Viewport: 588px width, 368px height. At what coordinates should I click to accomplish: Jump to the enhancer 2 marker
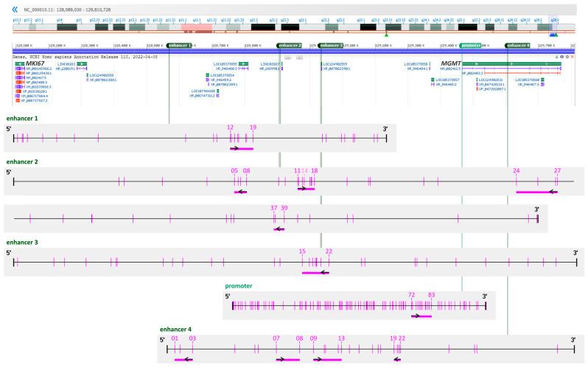coord(290,45)
